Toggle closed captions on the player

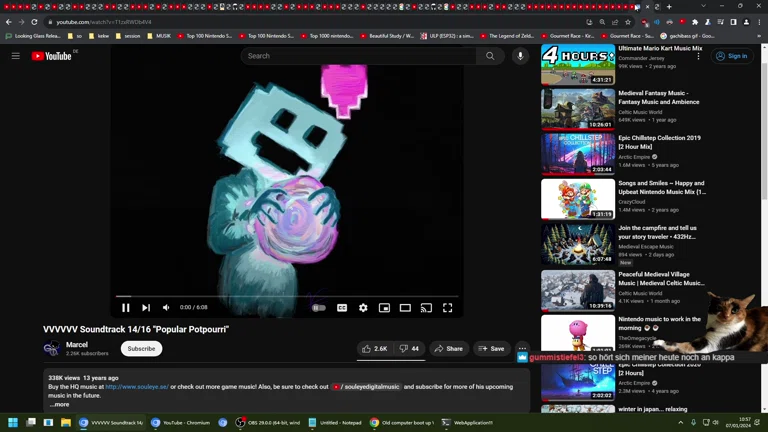pos(342,308)
